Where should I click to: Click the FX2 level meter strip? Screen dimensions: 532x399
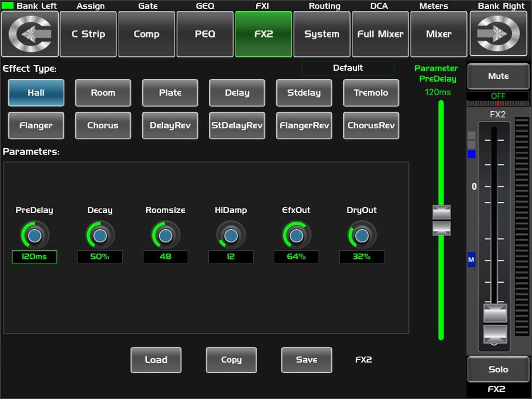522,227
